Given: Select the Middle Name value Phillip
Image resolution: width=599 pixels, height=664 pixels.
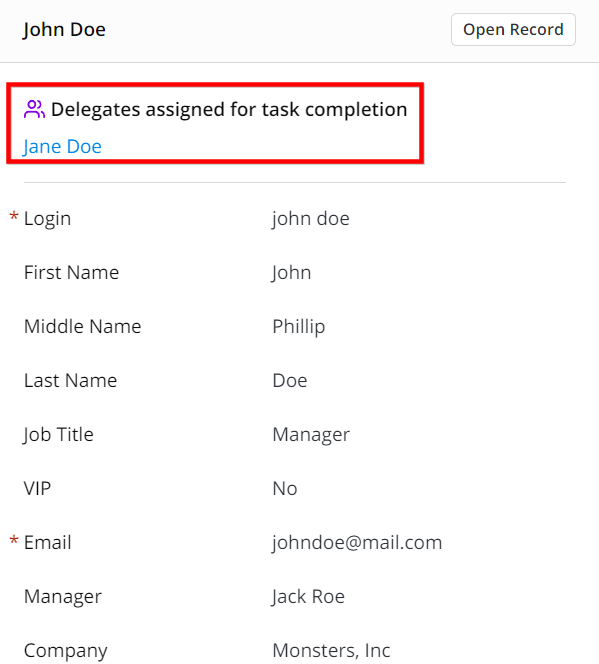Looking at the screenshot, I should click(299, 327).
